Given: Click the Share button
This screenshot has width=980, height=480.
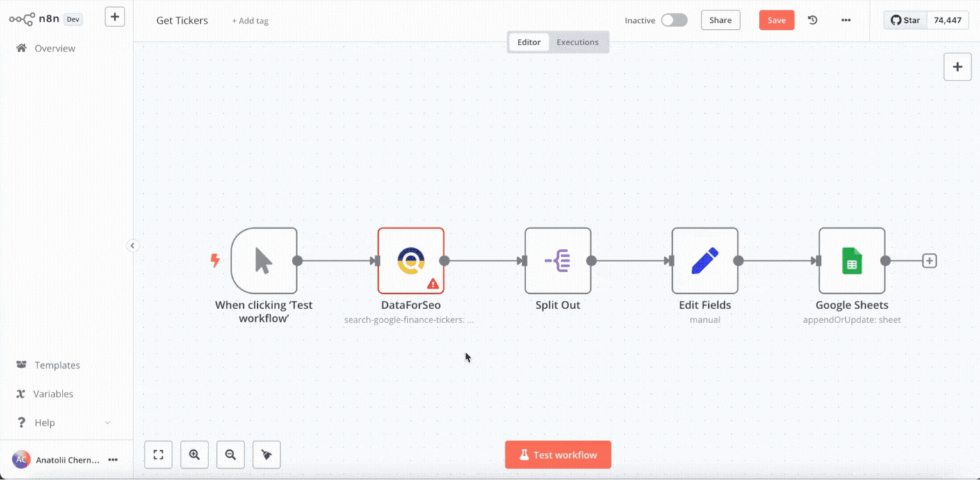Looking at the screenshot, I should 721,20.
